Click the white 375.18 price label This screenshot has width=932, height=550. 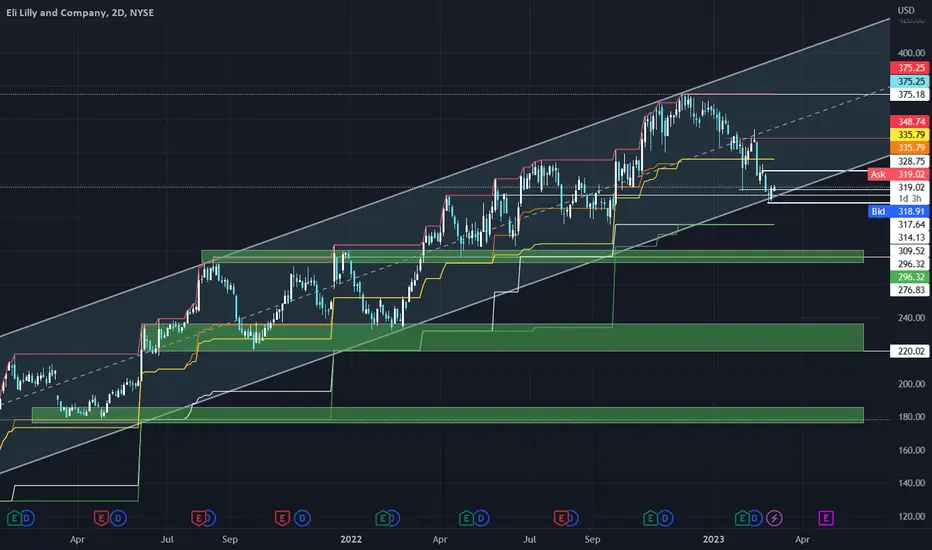click(x=909, y=95)
